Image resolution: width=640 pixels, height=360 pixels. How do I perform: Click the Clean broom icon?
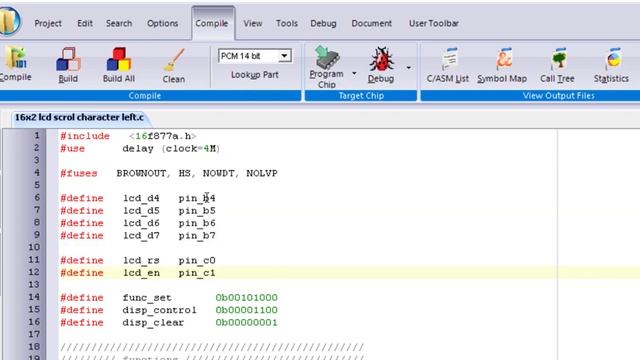(x=174, y=60)
